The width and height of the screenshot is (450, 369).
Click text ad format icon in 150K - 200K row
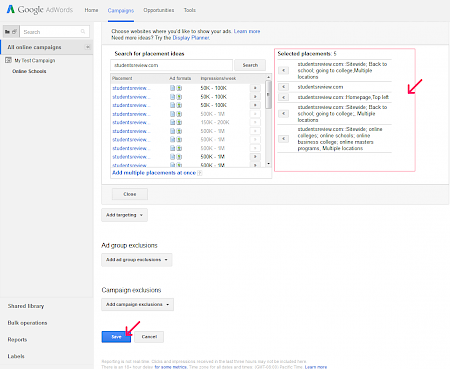(172, 122)
